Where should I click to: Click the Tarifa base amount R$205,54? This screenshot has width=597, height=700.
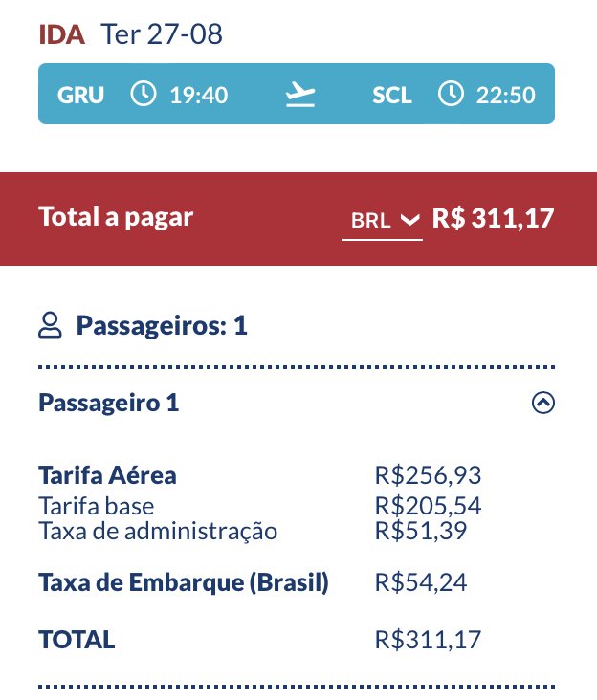(428, 506)
